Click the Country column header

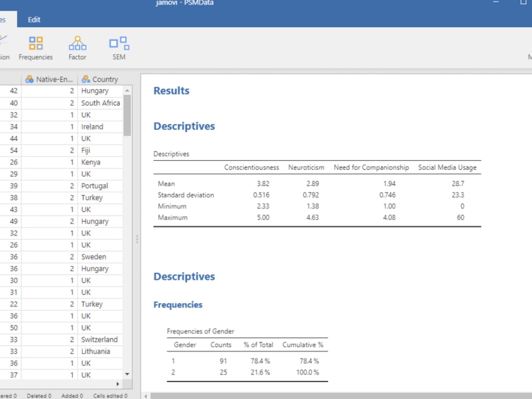coord(100,79)
